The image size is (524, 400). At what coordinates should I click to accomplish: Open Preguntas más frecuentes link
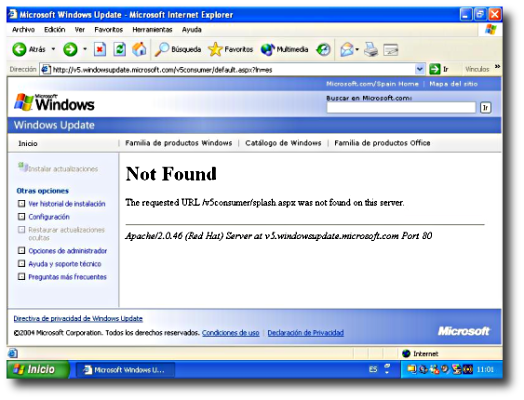click(68, 277)
